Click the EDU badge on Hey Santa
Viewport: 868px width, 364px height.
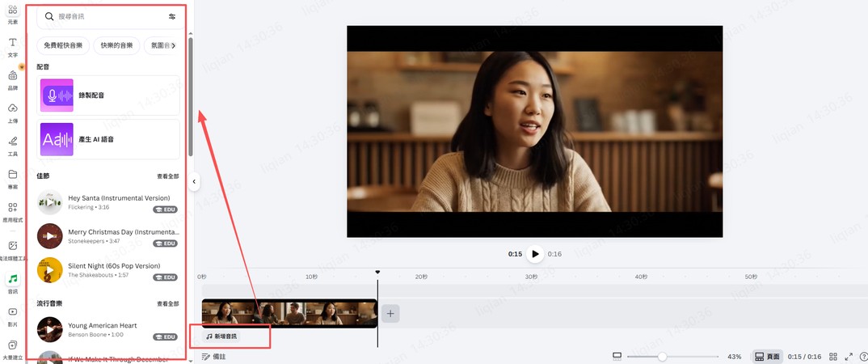(166, 210)
